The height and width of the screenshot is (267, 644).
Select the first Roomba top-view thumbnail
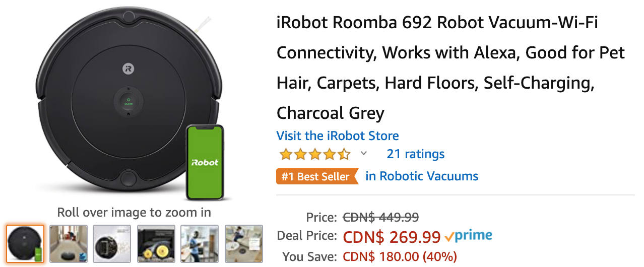[25, 244]
